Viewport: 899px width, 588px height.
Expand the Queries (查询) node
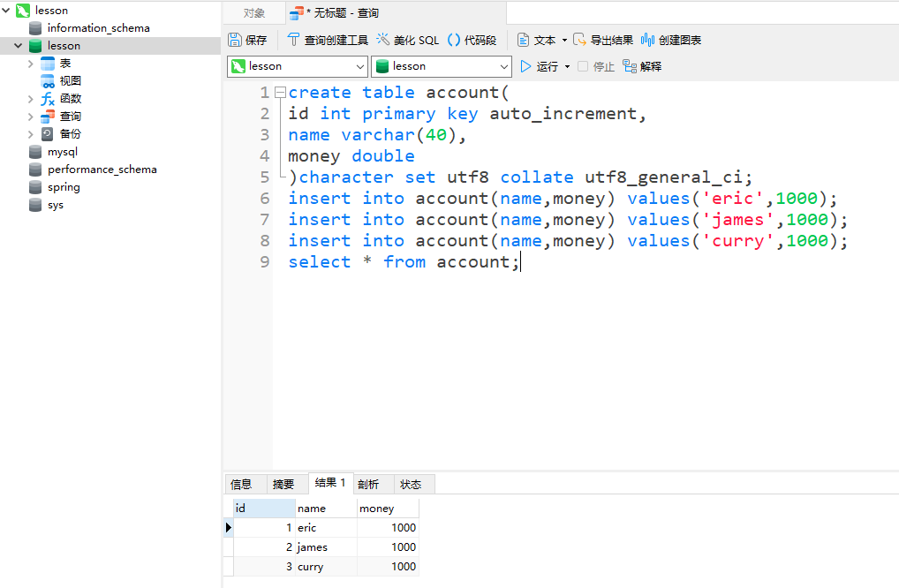30,117
